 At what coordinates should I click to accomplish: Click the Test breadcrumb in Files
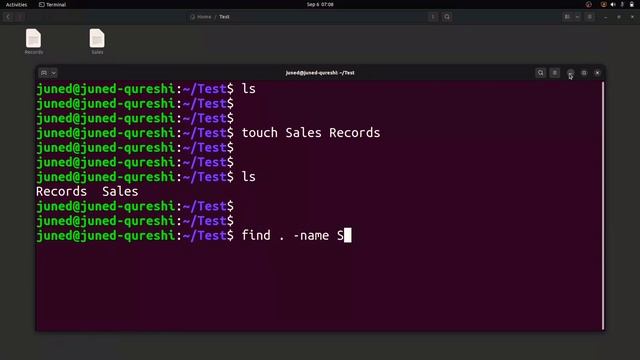coord(224,17)
